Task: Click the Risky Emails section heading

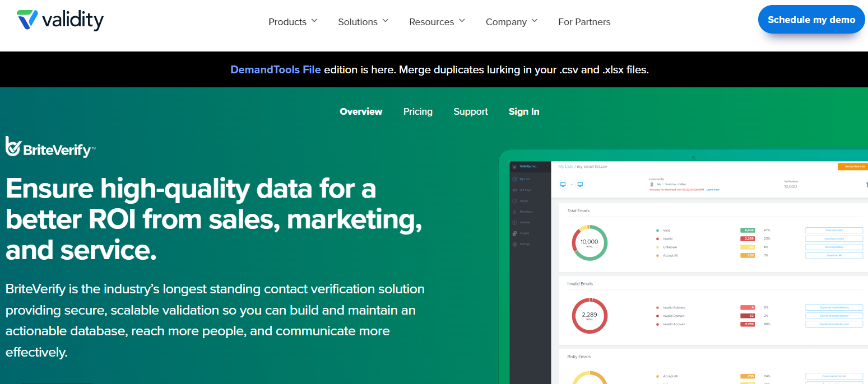Action: pos(579,357)
